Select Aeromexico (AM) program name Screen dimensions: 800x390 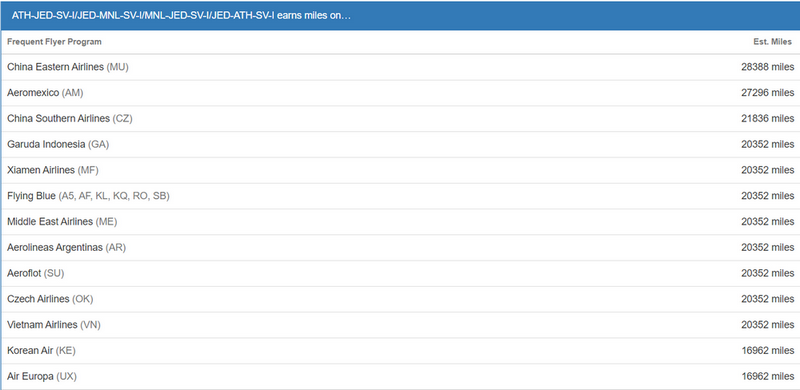45,93
